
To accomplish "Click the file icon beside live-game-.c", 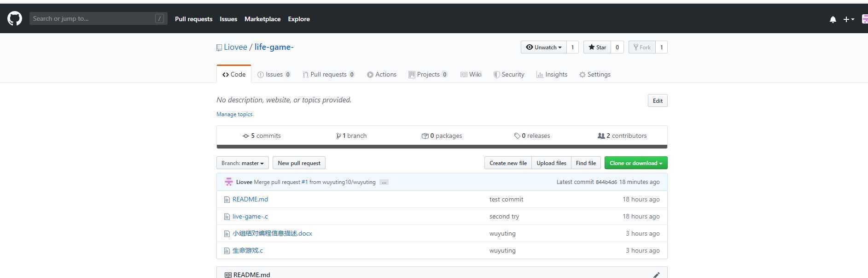I will pyautogui.click(x=227, y=217).
